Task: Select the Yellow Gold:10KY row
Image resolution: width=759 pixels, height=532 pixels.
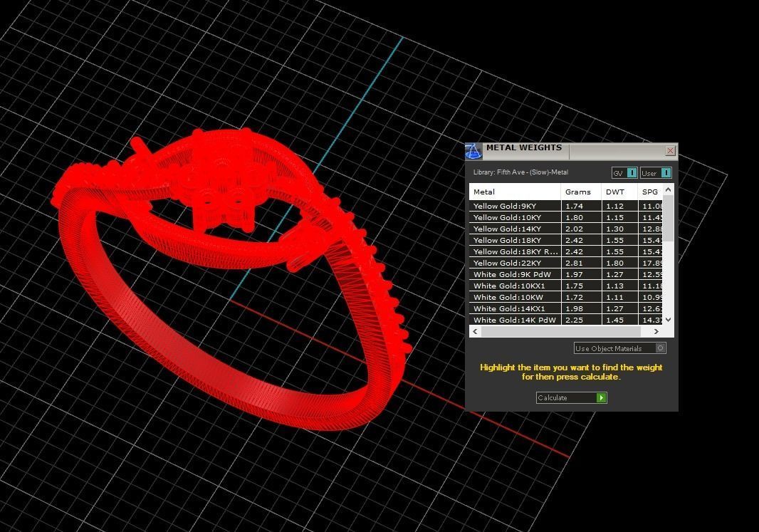Action: coord(566,217)
